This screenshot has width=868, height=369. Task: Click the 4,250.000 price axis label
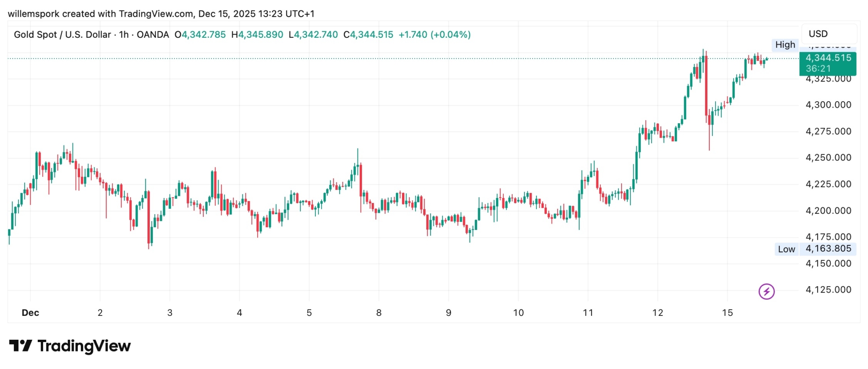[x=828, y=158]
